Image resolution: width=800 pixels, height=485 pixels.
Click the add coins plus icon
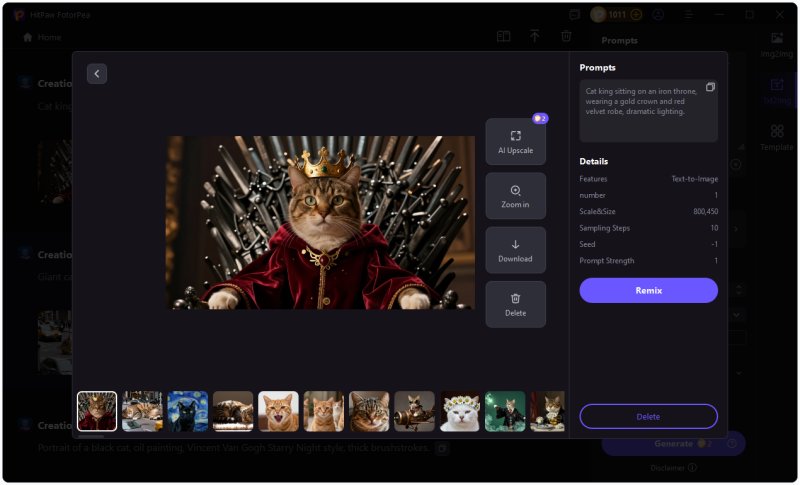(636, 14)
